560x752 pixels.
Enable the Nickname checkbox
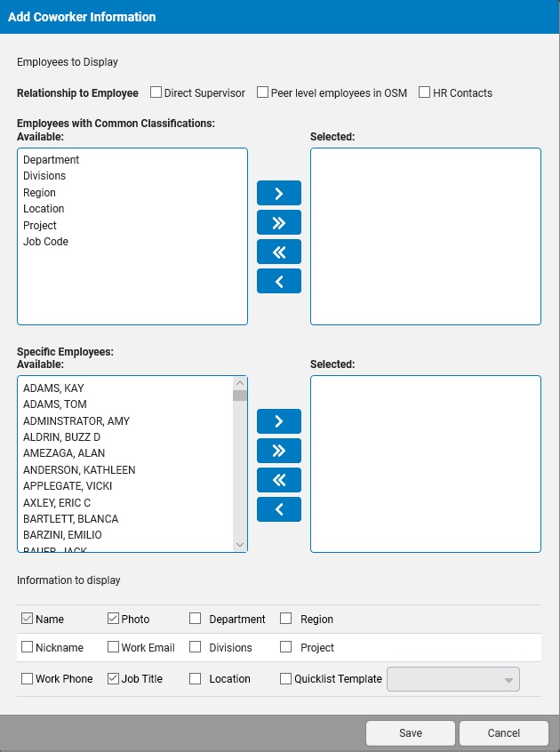tap(27, 647)
